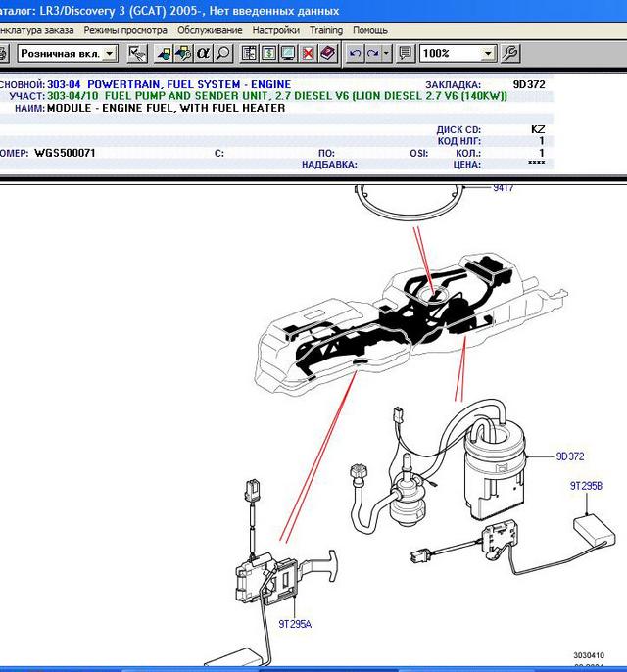
Task: Click the fuel pump module drawing
Action: click(495, 467)
